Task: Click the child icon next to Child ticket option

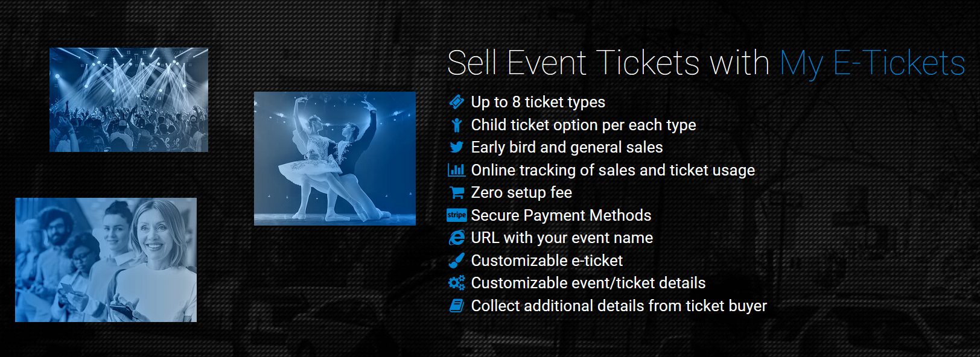Action: click(457, 125)
